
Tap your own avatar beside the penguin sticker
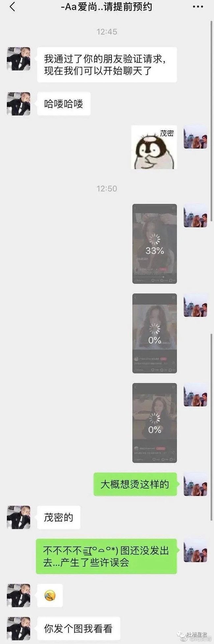coord(196,137)
